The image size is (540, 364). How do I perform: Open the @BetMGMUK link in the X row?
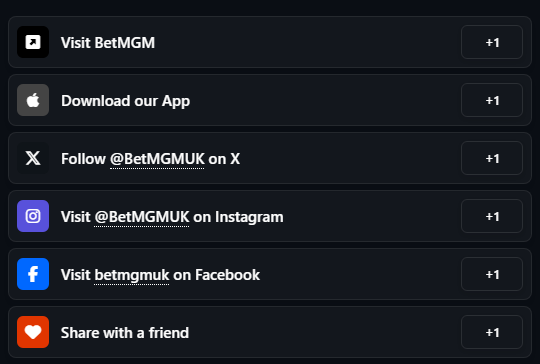coord(157,159)
